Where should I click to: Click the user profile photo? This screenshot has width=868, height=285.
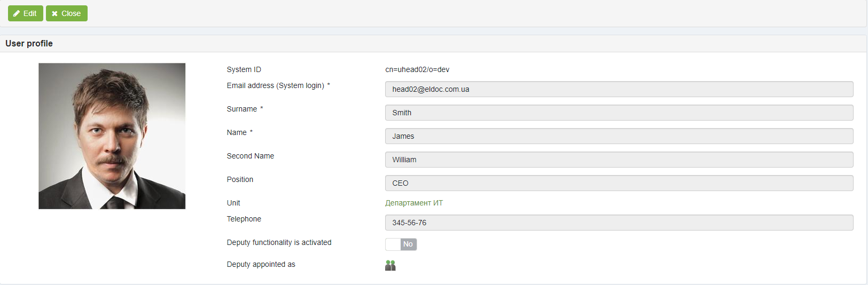point(112,136)
